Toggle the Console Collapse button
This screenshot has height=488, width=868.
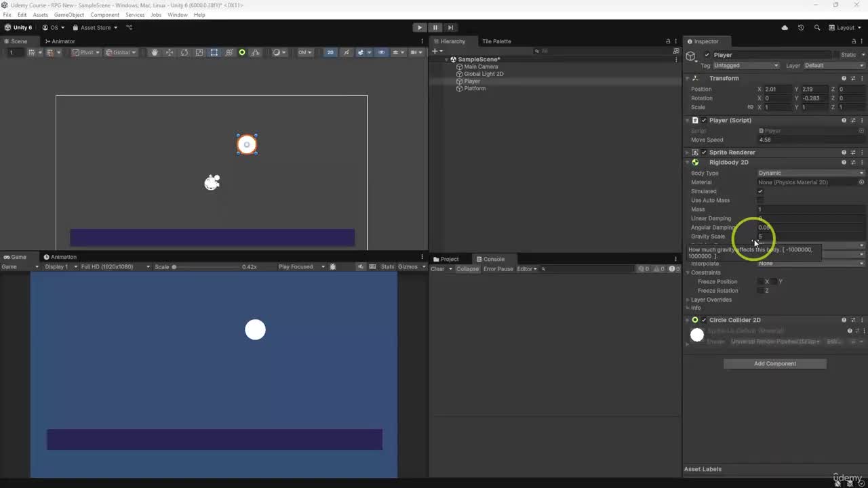(x=467, y=269)
